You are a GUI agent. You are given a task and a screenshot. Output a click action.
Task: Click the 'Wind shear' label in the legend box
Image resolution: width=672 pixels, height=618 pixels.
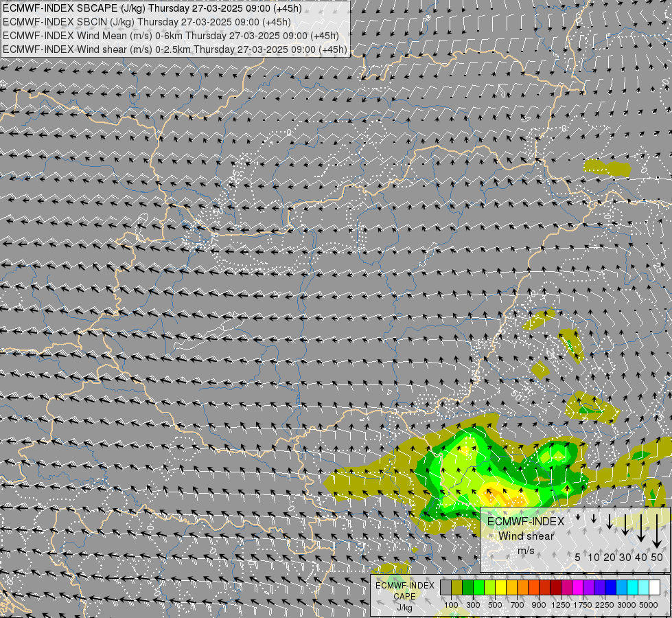[x=526, y=536]
